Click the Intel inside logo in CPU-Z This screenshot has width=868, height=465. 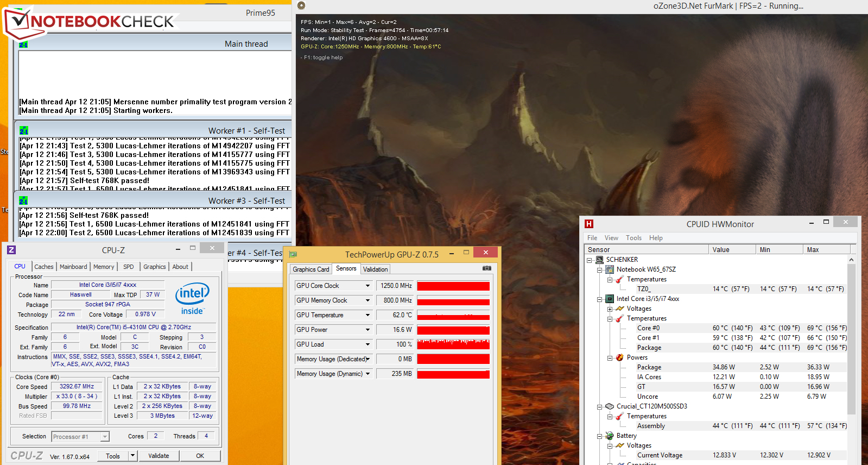[192, 298]
